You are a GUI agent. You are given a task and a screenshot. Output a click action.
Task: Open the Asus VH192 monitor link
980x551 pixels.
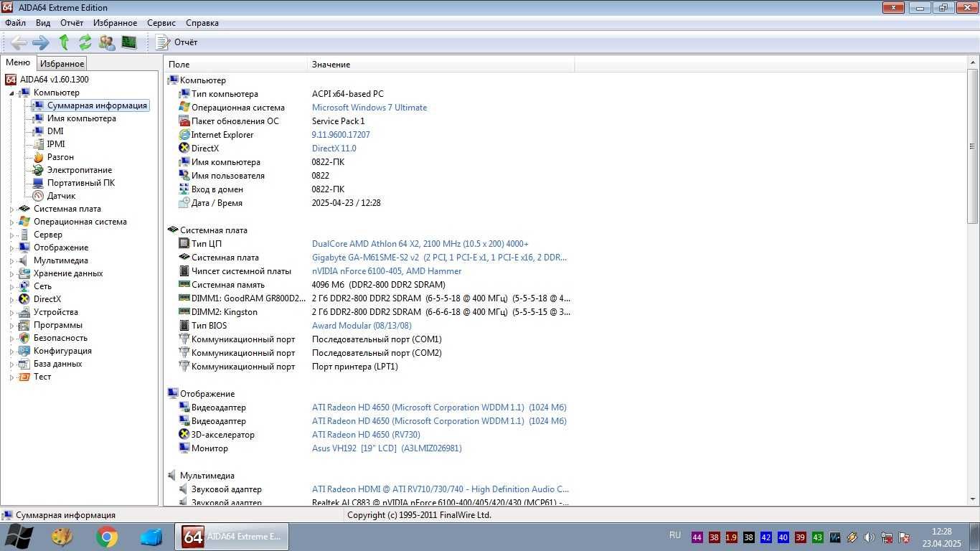[x=387, y=448]
